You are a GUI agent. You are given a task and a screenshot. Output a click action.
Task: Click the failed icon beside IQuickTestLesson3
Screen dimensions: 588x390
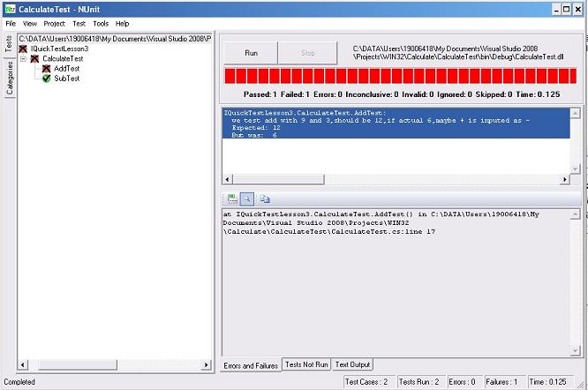23,49
